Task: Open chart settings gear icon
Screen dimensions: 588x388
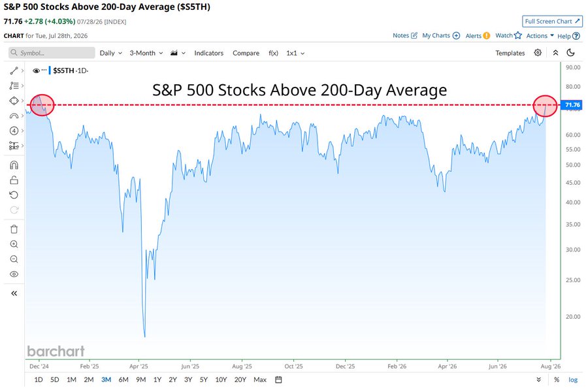Action: pos(538,52)
